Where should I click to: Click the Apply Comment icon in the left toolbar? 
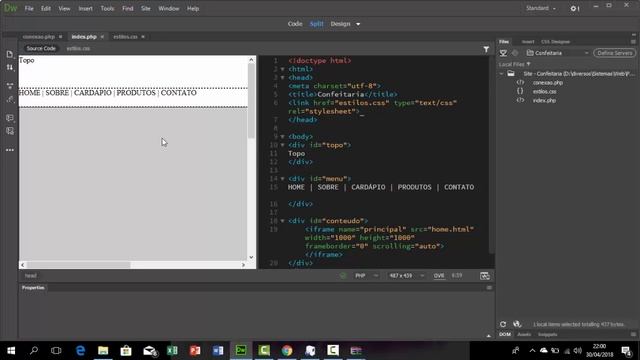tap(10, 118)
